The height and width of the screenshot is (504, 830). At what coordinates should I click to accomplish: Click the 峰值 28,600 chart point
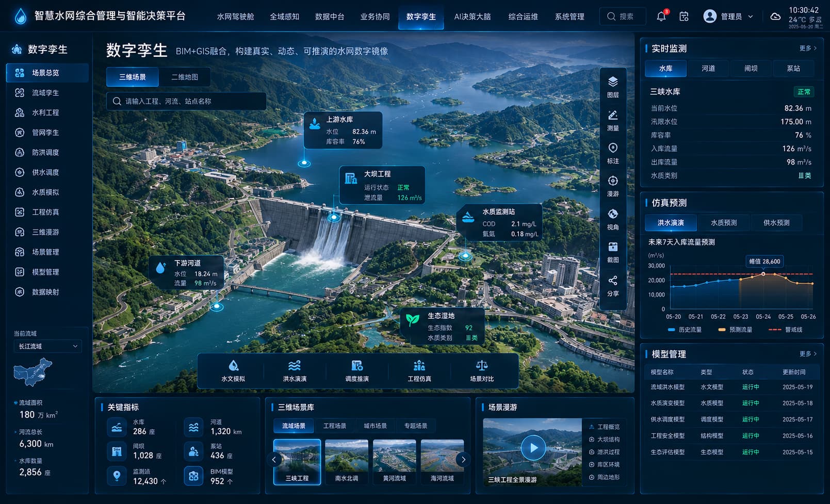pyautogui.click(x=763, y=273)
